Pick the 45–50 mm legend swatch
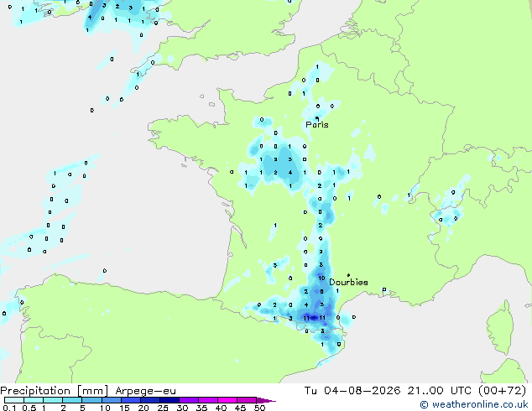The width and height of the screenshot is (532, 411). tap(247, 400)
